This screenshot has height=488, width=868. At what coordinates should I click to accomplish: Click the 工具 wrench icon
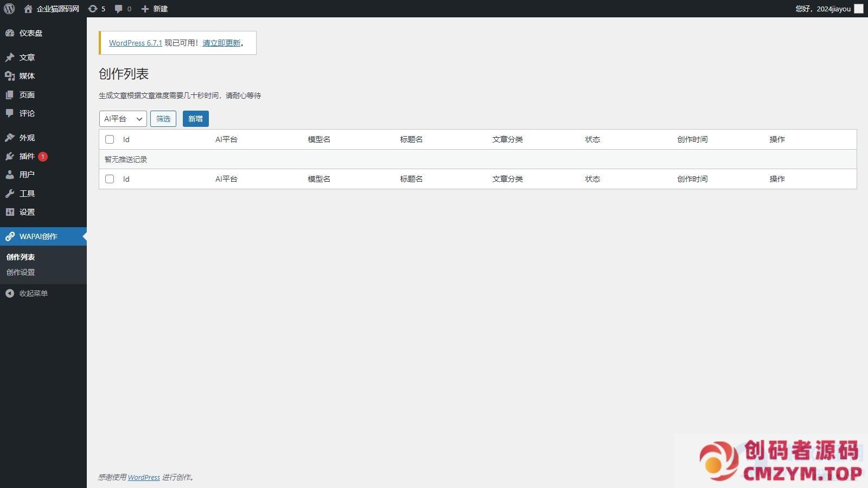pos(10,194)
